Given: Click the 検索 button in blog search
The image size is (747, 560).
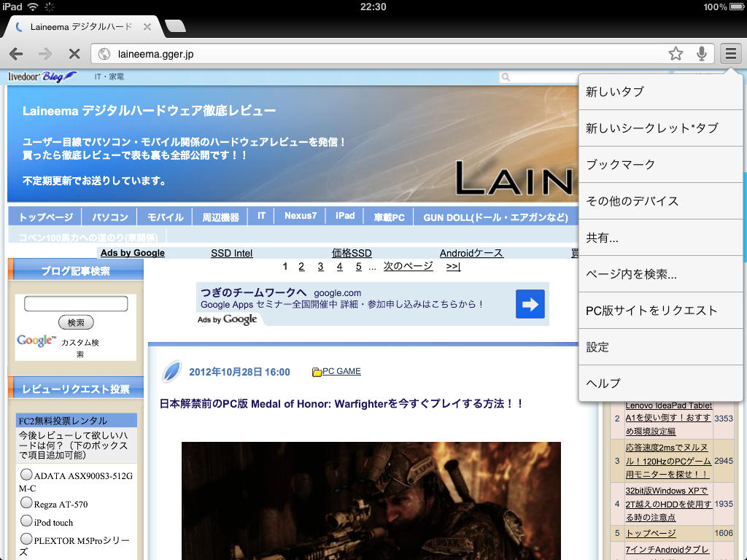Looking at the screenshot, I should click(x=76, y=322).
